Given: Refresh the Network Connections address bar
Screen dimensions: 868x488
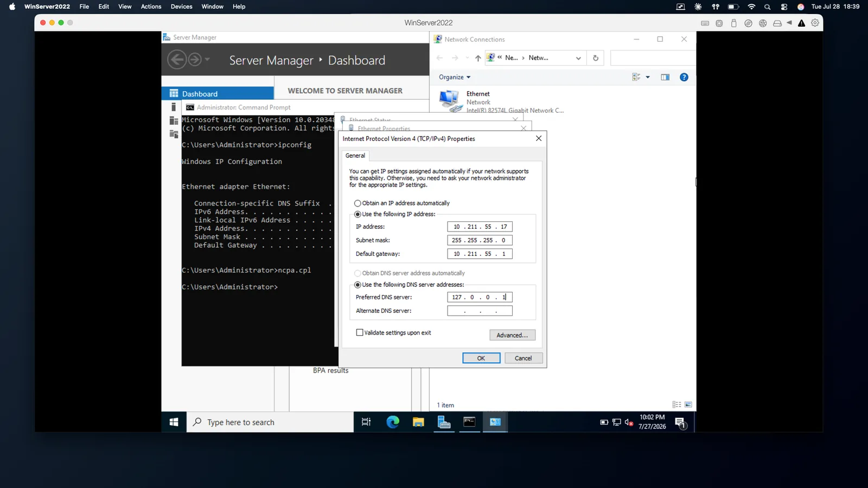Looking at the screenshot, I should (596, 58).
